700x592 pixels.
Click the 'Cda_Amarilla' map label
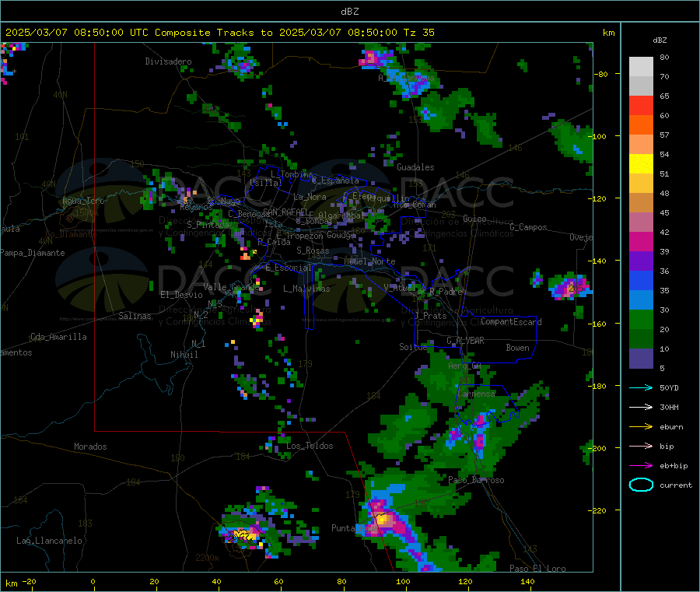pos(58,337)
